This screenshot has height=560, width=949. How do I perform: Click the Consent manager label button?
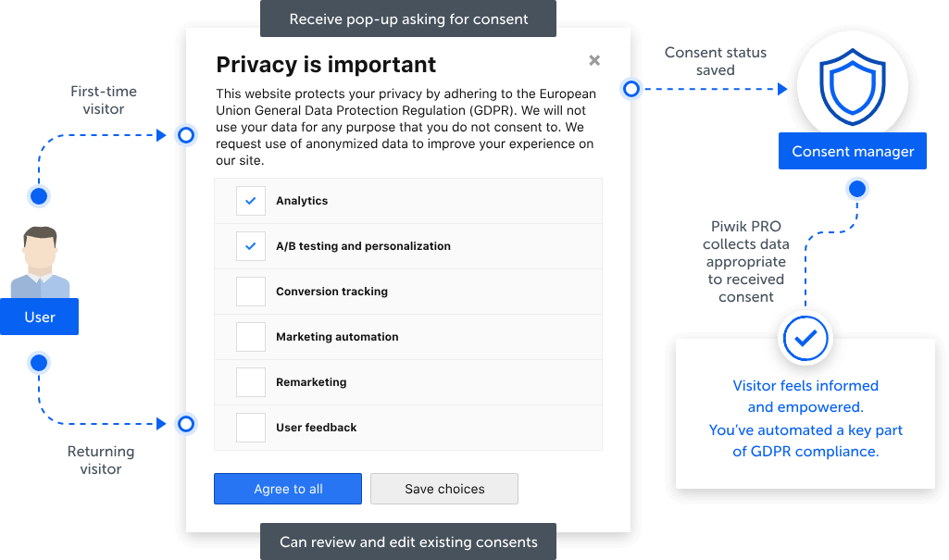[x=852, y=151]
